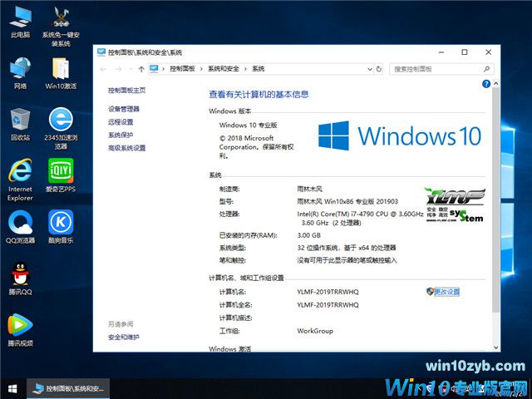This screenshot has width=532, height=399.
Task: Open the 回收站 recycle bin icon
Action: pos(20,125)
